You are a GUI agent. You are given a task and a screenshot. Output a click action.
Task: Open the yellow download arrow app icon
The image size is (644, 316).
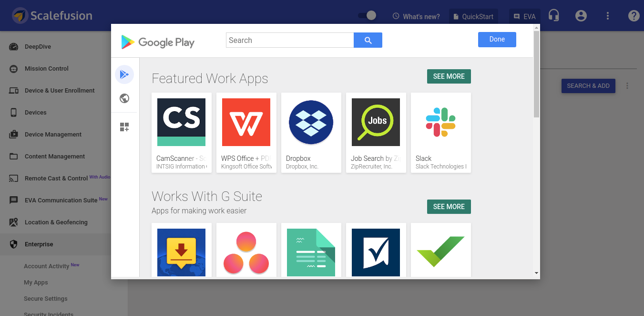[182, 253]
